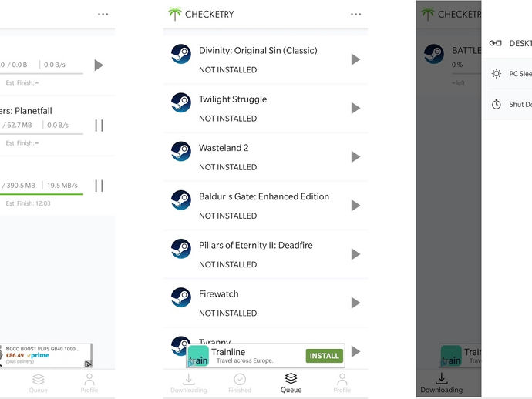532x399 pixels.
Task: Click Steam icon beside Baldur's Gate
Action: [181, 200]
